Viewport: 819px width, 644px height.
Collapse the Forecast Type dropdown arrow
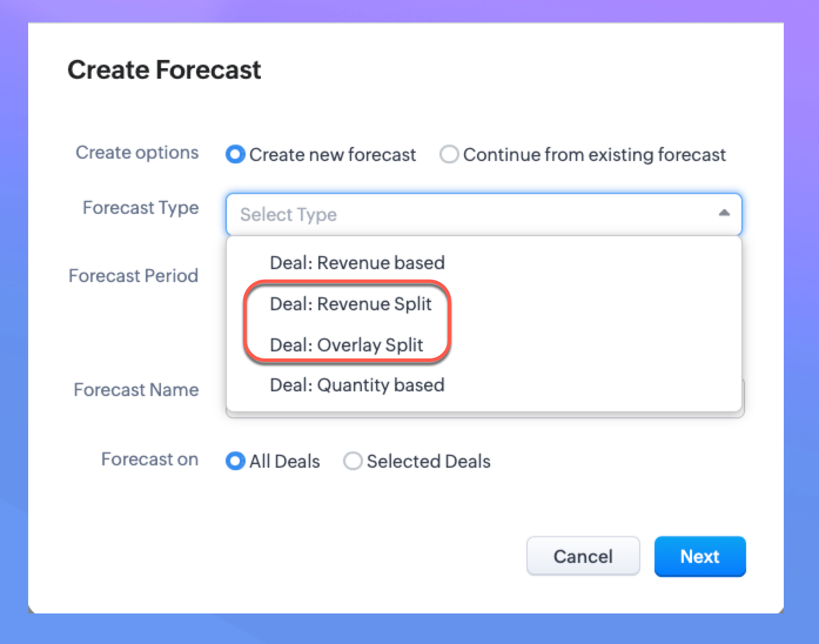[x=724, y=213]
